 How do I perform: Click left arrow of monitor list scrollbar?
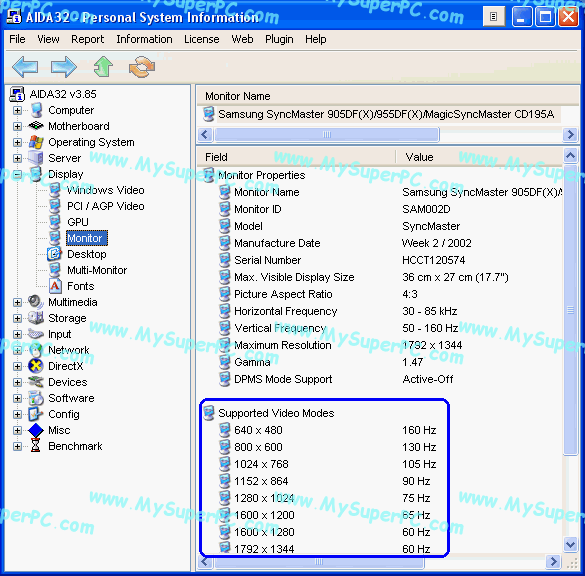click(204, 134)
